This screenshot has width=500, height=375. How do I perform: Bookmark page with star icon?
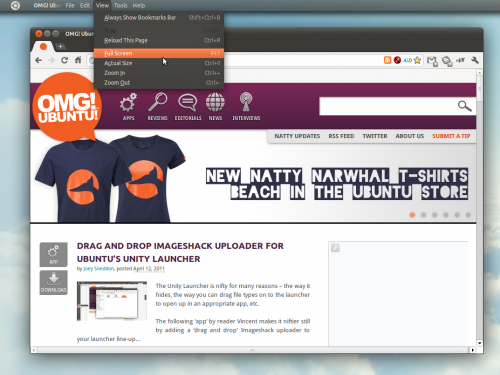(417, 60)
